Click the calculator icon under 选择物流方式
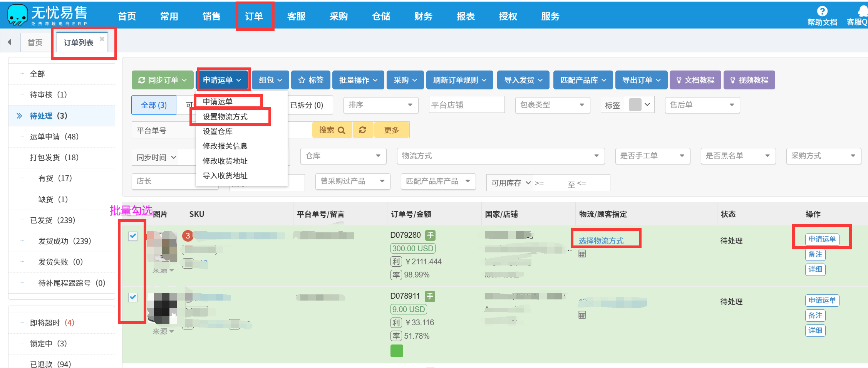The width and height of the screenshot is (868, 368). [x=581, y=254]
